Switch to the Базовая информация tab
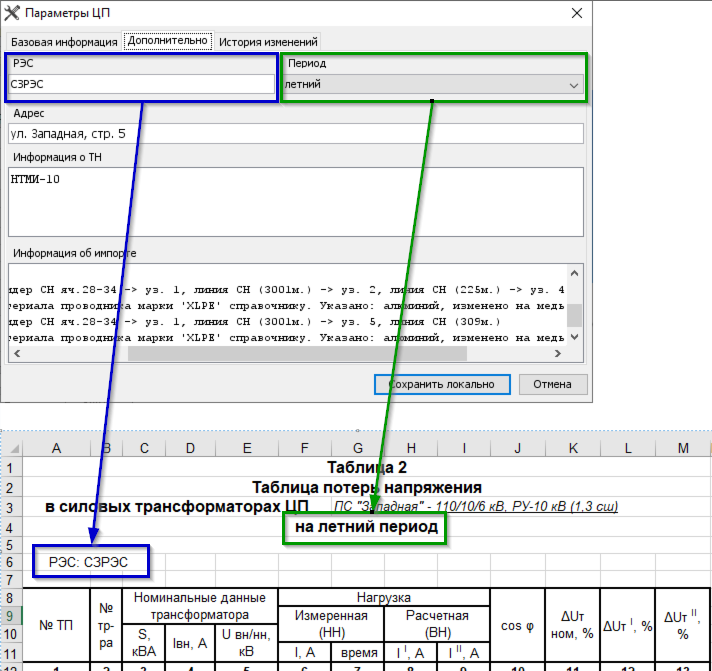 [64, 42]
